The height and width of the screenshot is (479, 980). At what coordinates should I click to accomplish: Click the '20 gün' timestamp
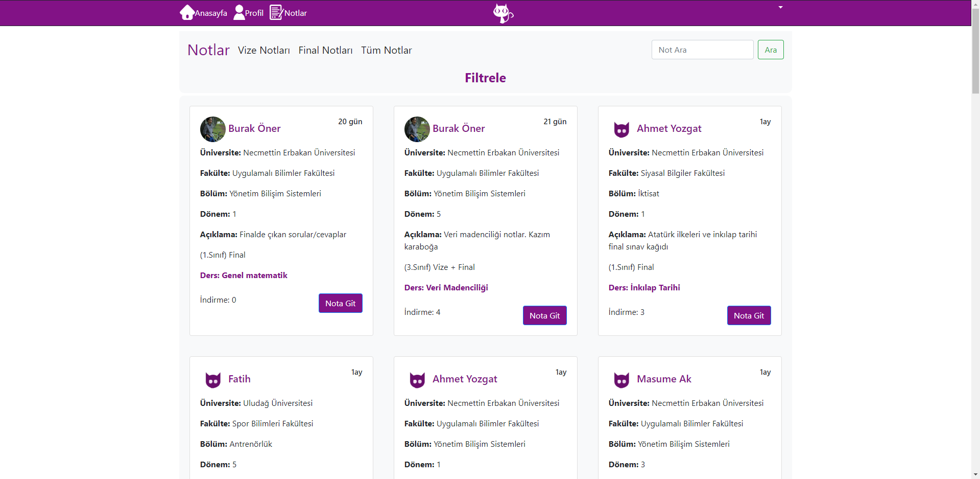point(350,122)
